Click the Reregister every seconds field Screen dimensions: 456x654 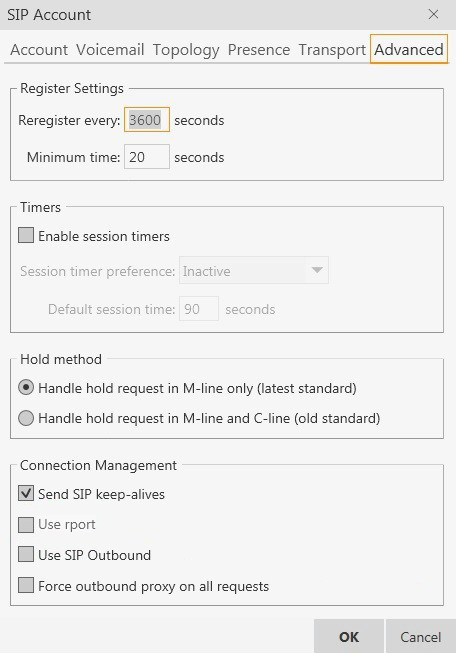point(147,120)
